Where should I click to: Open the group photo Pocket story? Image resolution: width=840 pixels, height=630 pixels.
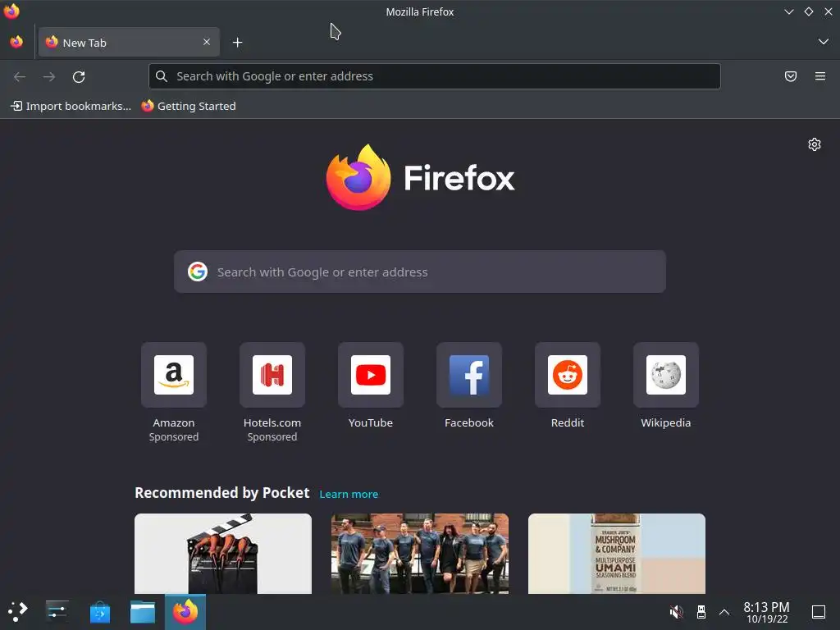pos(420,554)
